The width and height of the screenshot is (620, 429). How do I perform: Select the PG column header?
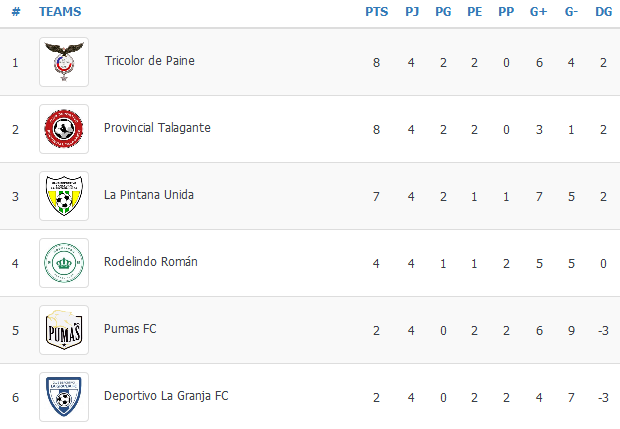[x=443, y=12]
